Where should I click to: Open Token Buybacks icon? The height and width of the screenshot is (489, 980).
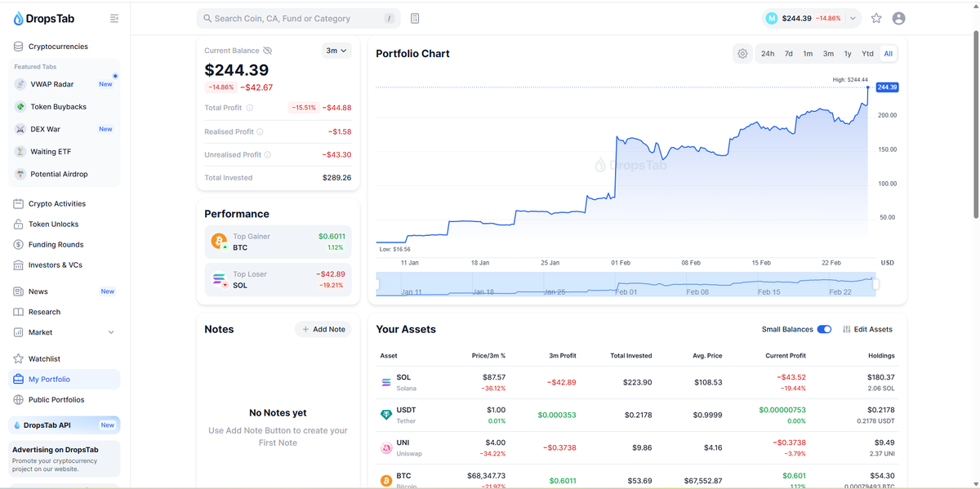pos(20,107)
